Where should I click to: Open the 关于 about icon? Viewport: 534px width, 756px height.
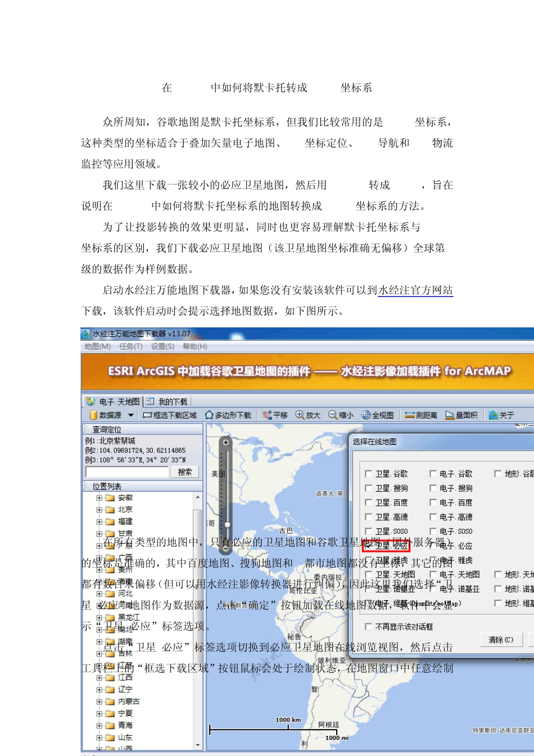click(494, 415)
